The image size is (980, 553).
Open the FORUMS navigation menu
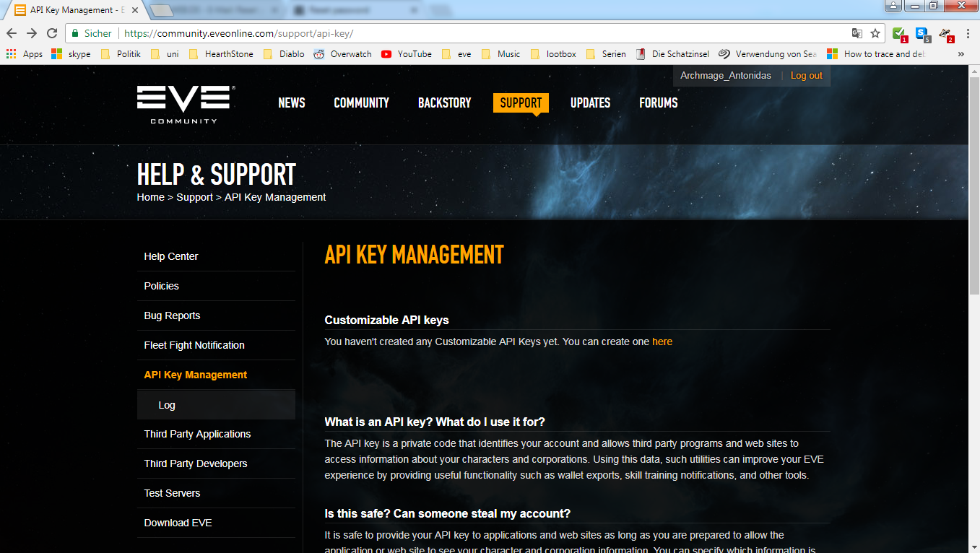pos(658,103)
